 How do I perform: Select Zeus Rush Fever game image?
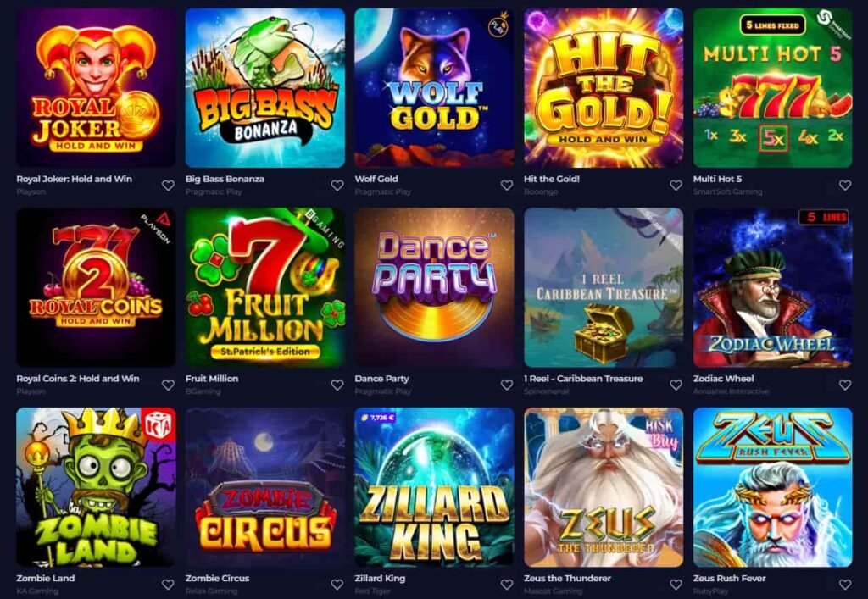tap(773, 487)
